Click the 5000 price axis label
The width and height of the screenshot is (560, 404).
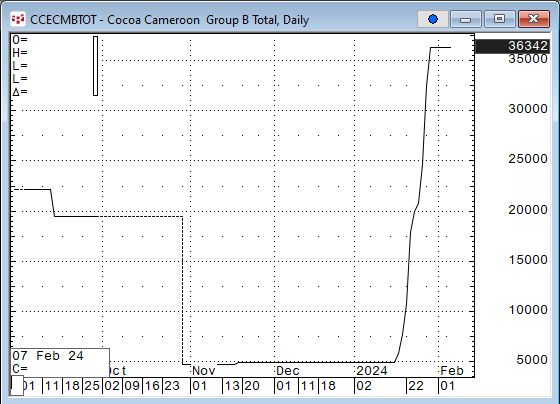click(x=532, y=360)
